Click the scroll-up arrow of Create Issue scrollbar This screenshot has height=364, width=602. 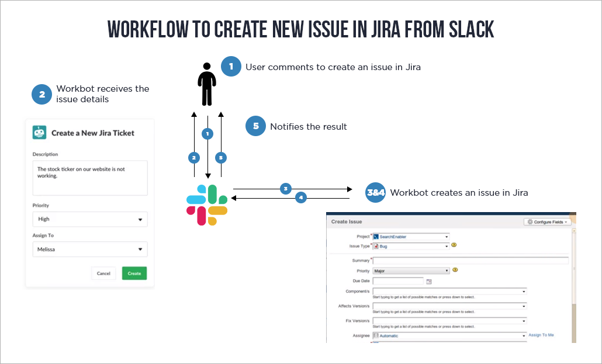[574, 231]
